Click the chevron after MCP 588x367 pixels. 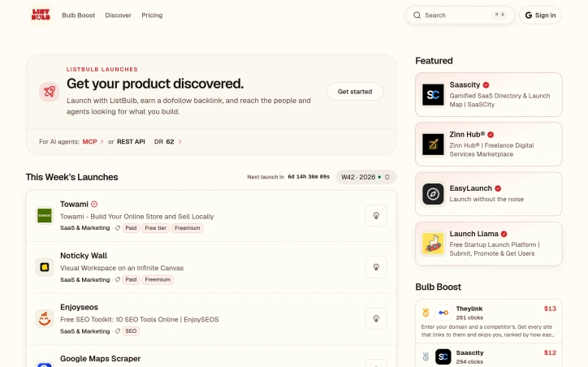tap(102, 142)
